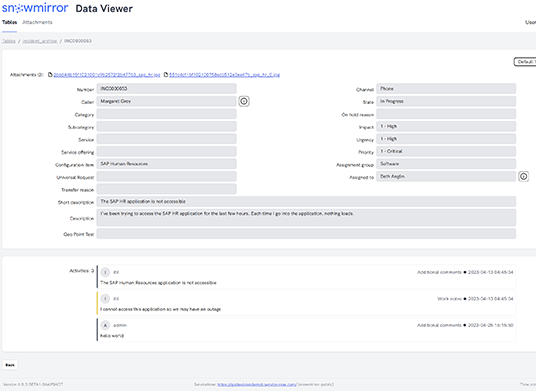This screenshot has width=536, height=391.
Task: Click the admin user name in activities
Action: point(120,325)
